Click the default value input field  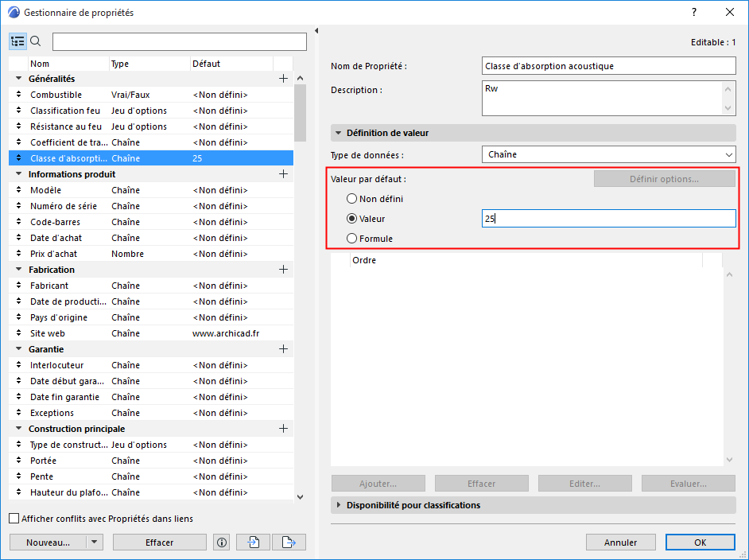608,219
